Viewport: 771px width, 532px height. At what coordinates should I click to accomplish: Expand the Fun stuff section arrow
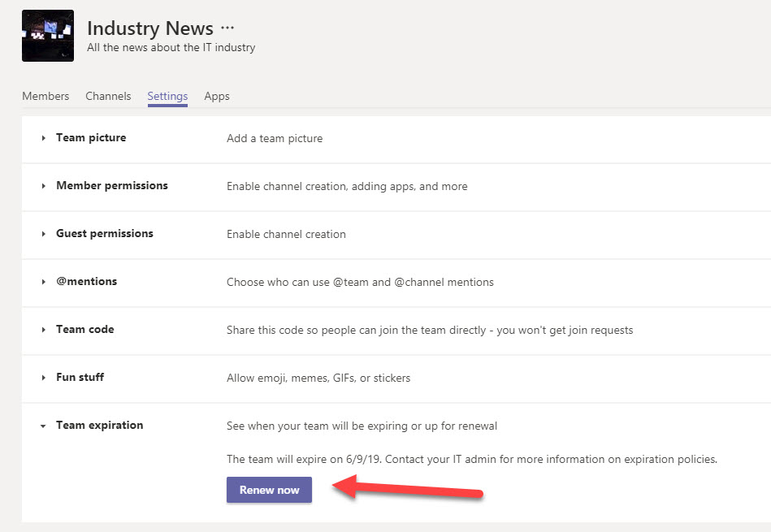click(x=43, y=378)
